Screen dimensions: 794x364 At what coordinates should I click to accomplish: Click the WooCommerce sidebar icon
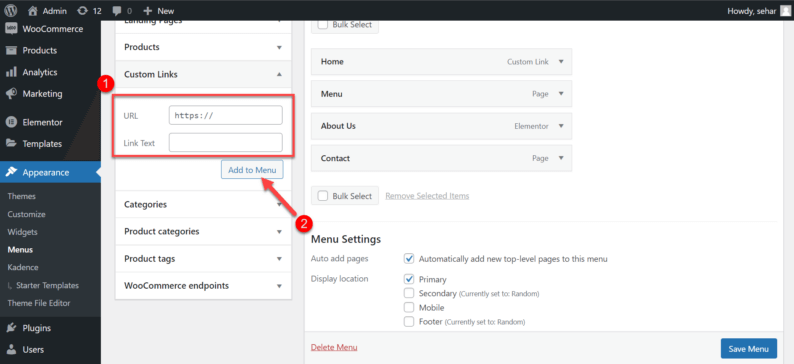[x=11, y=29]
